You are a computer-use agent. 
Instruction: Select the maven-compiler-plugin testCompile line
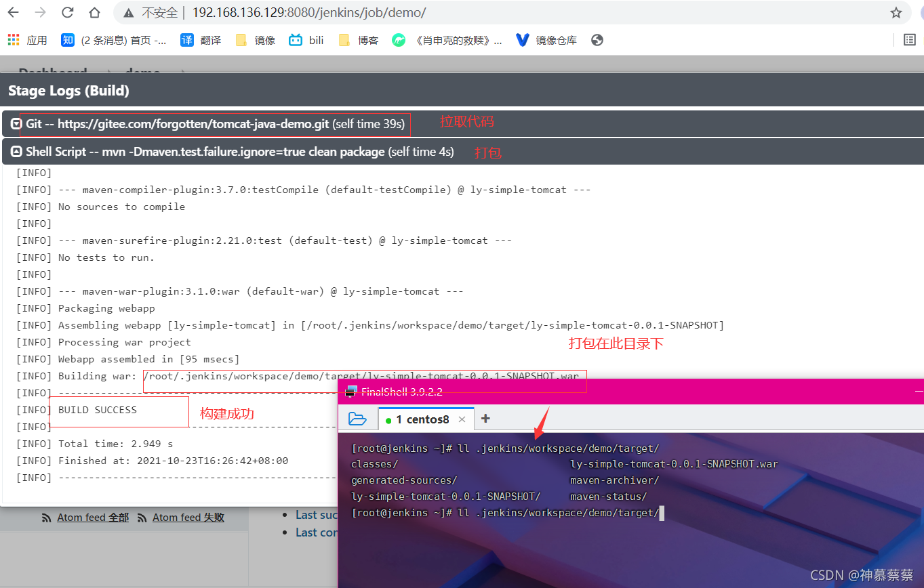(304, 190)
